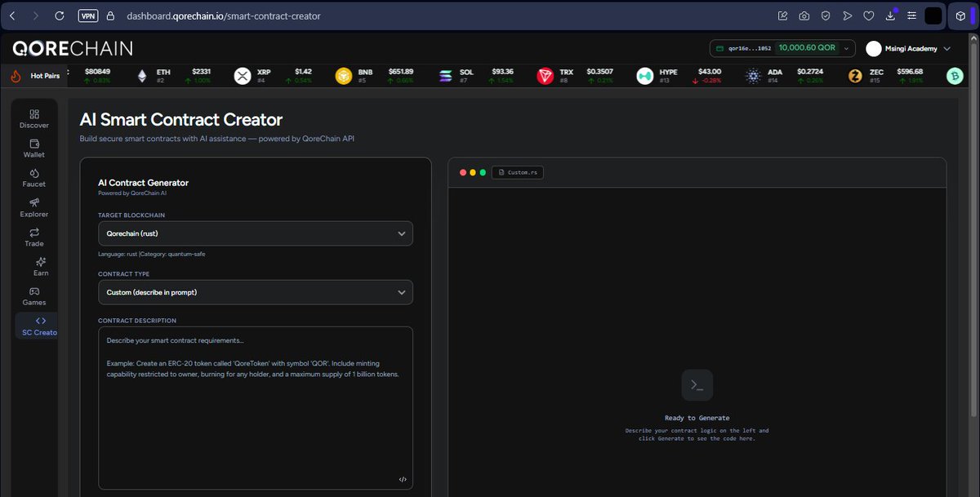The height and width of the screenshot is (497, 980).
Task: Click the contract description text area
Action: pyautogui.click(x=256, y=408)
